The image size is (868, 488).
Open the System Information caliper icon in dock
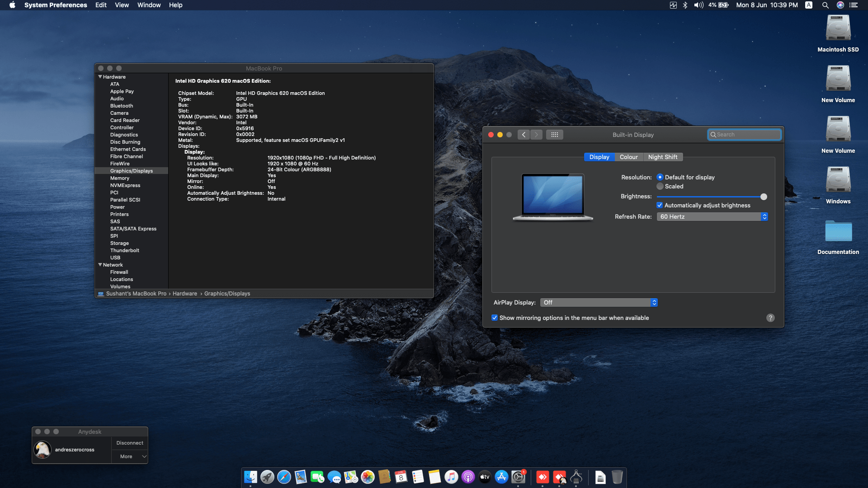(x=576, y=477)
